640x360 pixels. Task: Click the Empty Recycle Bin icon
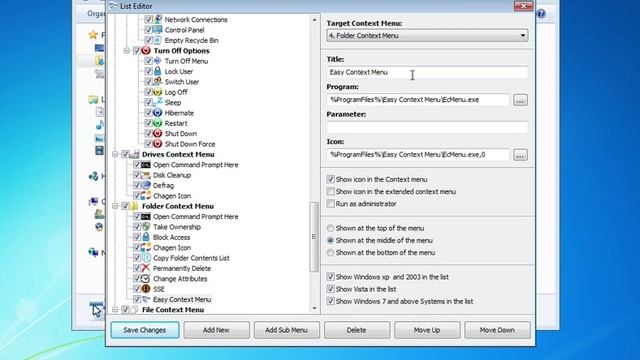tap(158, 40)
